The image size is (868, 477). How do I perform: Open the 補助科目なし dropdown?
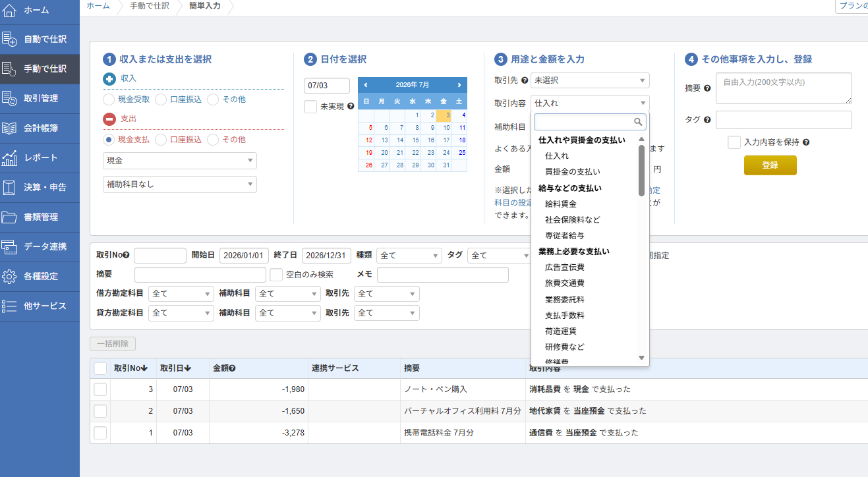[180, 184]
